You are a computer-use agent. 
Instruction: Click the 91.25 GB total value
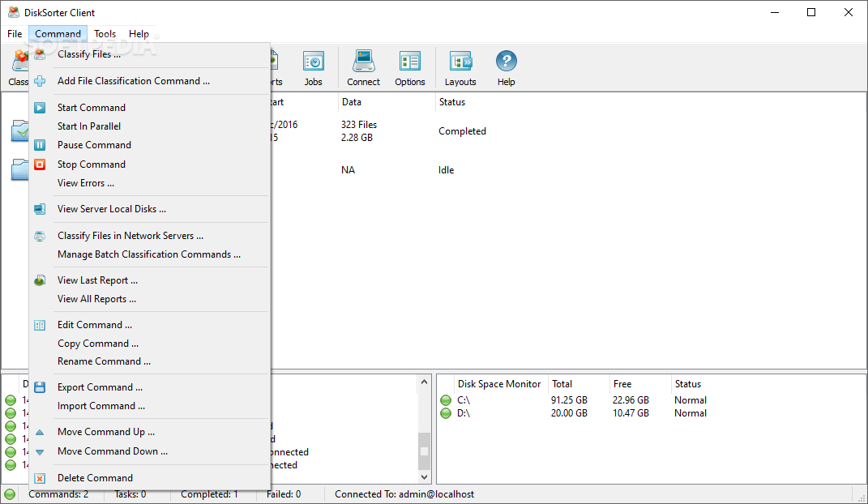tap(569, 400)
